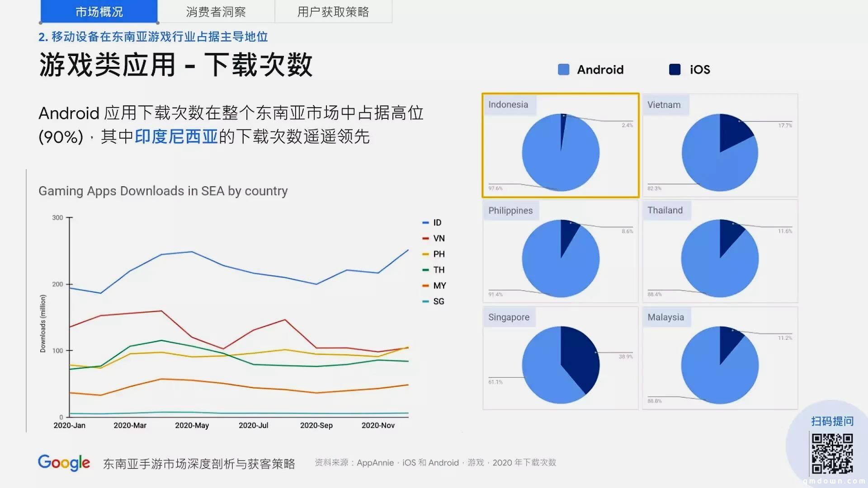Click the 2020-Sep axis label

[316, 426]
